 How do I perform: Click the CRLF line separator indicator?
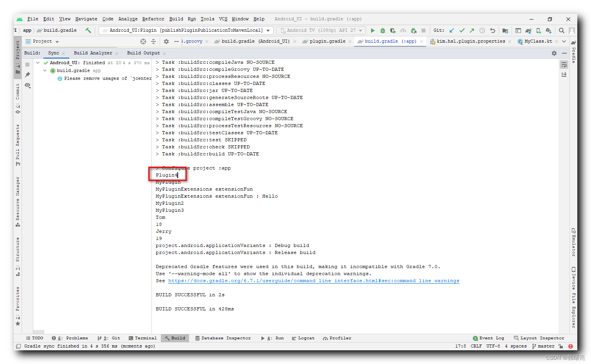[x=476, y=346]
